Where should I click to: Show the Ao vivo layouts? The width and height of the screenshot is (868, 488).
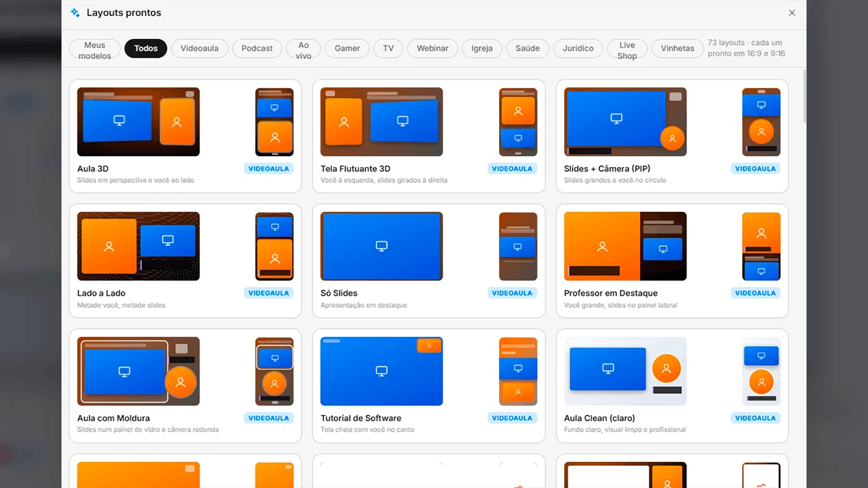pyautogui.click(x=304, y=48)
